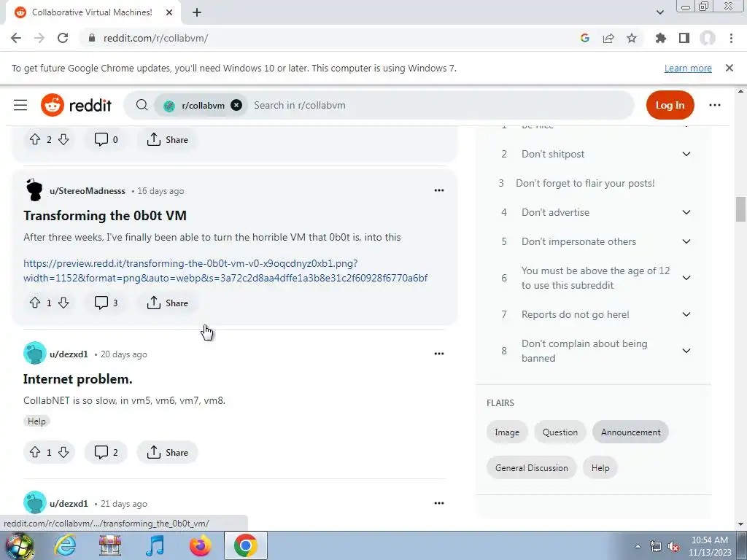Open u/dezxd1 profile on 20 days ago post
The height and width of the screenshot is (560, 747).
coord(69,354)
